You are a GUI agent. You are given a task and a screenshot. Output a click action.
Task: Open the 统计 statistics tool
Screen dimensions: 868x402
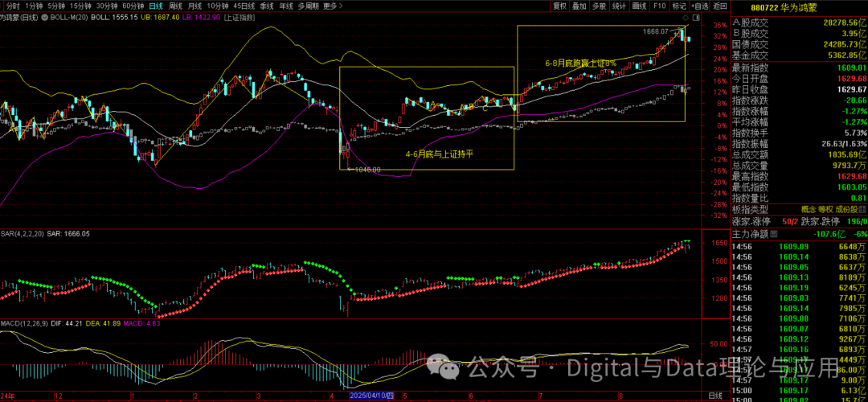pyautogui.click(x=619, y=6)
